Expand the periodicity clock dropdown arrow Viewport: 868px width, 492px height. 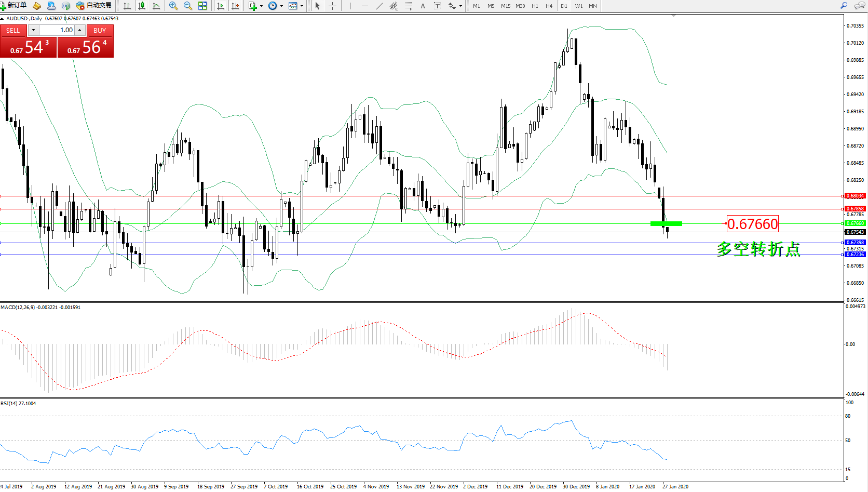pyautogui.click(x=281, y=6)
